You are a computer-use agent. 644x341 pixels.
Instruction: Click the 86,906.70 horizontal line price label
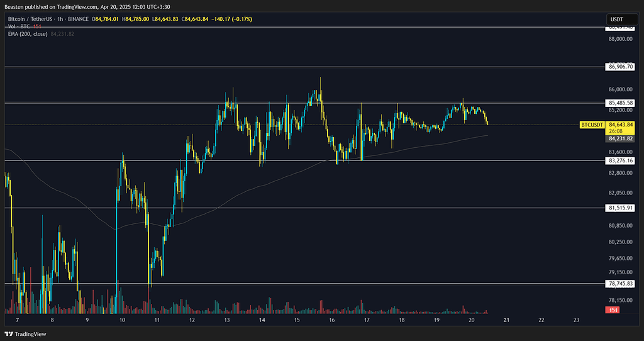click(621, 67)
